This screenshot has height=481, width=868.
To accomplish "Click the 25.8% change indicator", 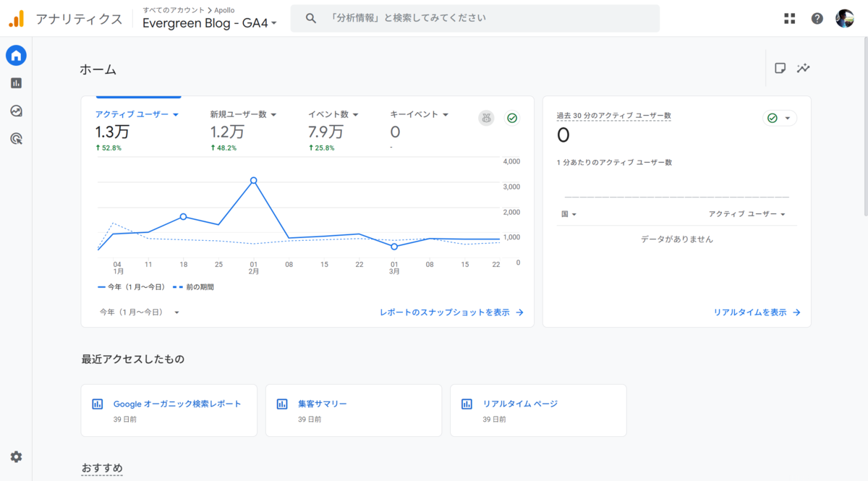I will coord(321,148).
